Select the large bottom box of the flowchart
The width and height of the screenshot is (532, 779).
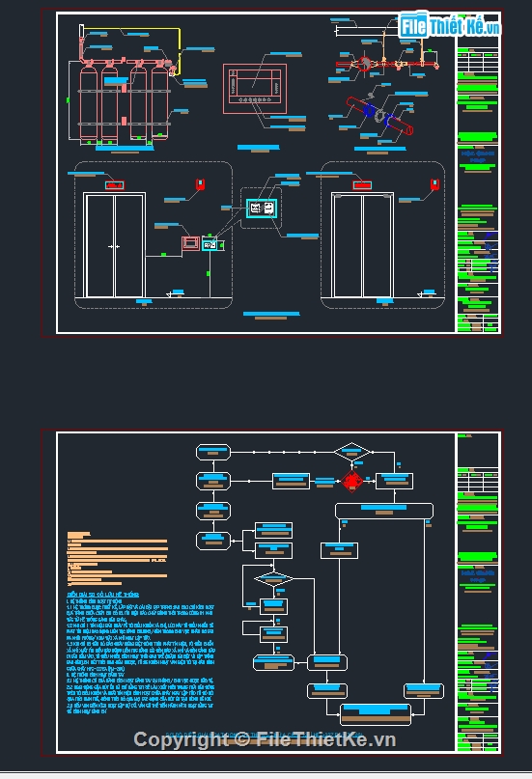(376, 714)
